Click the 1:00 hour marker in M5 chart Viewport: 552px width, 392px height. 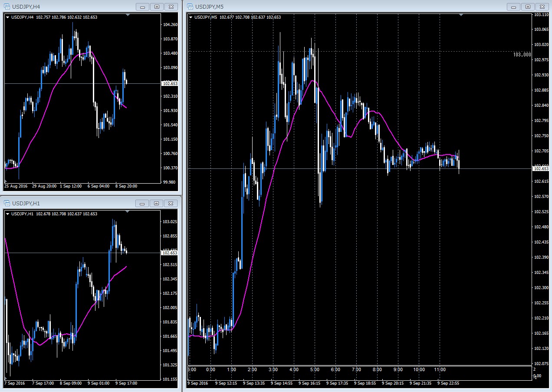pyautogui.click(x=231, y=370)
